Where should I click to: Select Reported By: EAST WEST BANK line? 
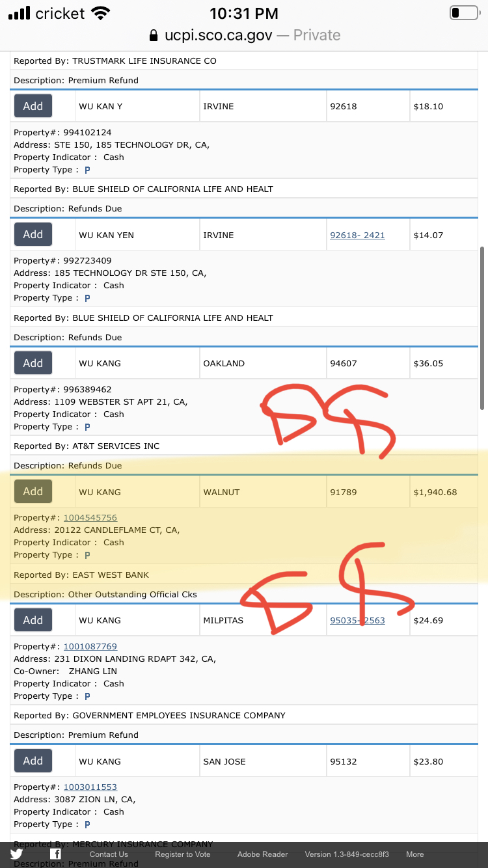coord(81,575)
